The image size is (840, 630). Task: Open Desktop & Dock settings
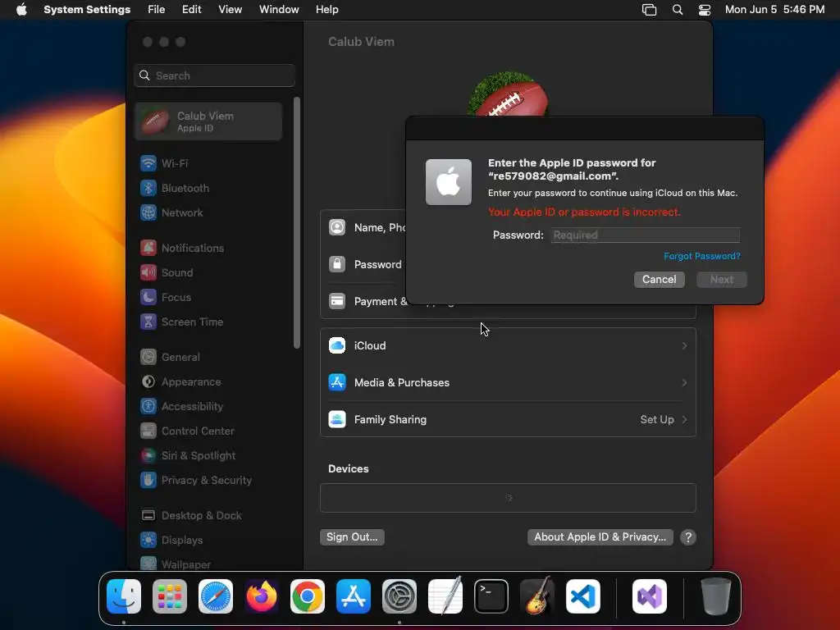click(x=191, y=516)
